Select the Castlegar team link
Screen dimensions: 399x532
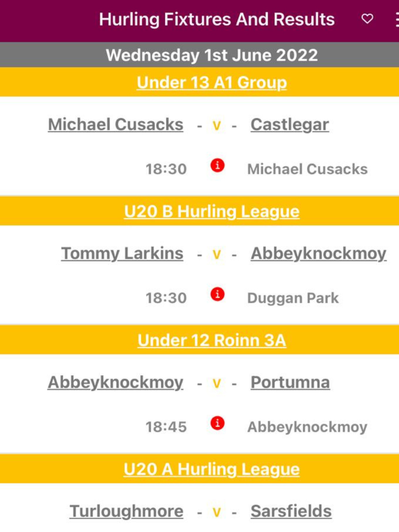pyautogui.click(x=290, y=125)
